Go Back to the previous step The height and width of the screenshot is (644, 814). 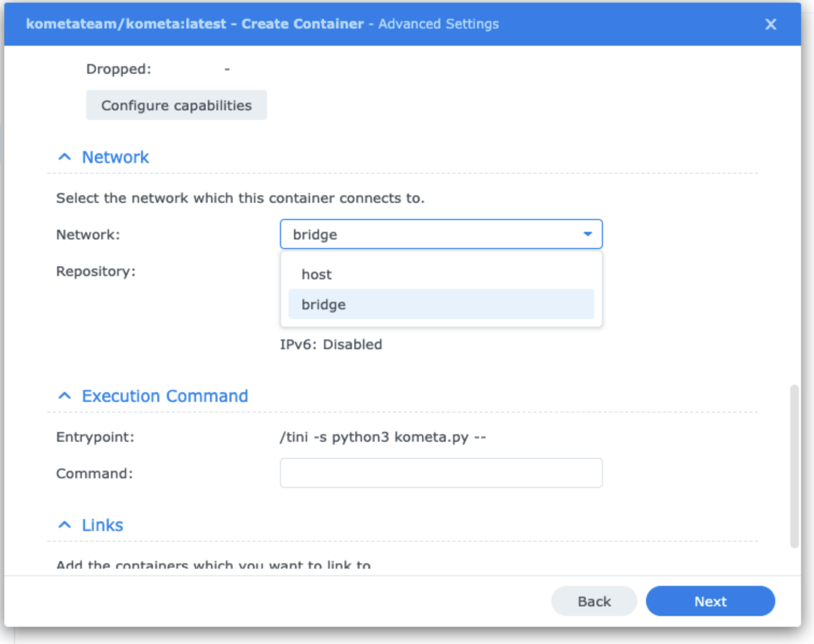594,601
